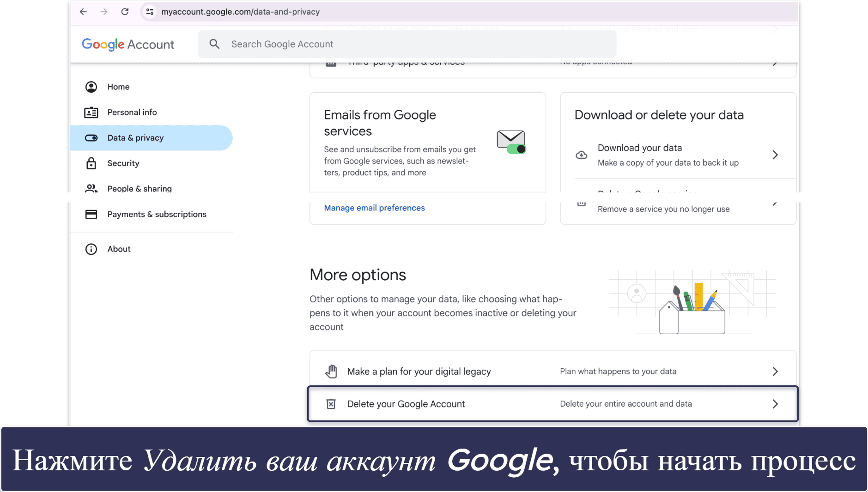
Task: Click chevron on Delete your Google Account
Action: click(x=775, y=404)
